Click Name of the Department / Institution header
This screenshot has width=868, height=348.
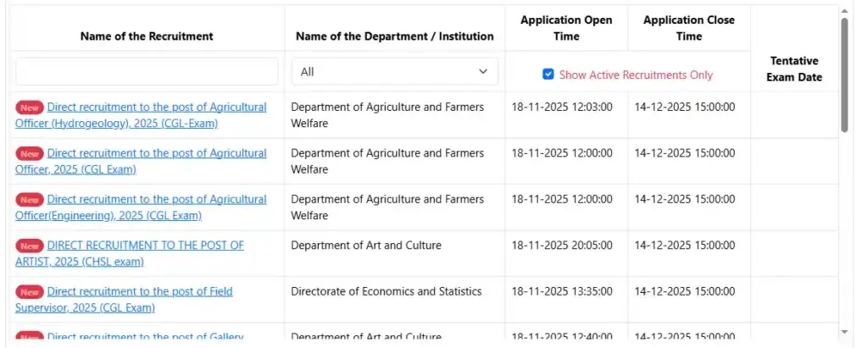click(394, 36)
